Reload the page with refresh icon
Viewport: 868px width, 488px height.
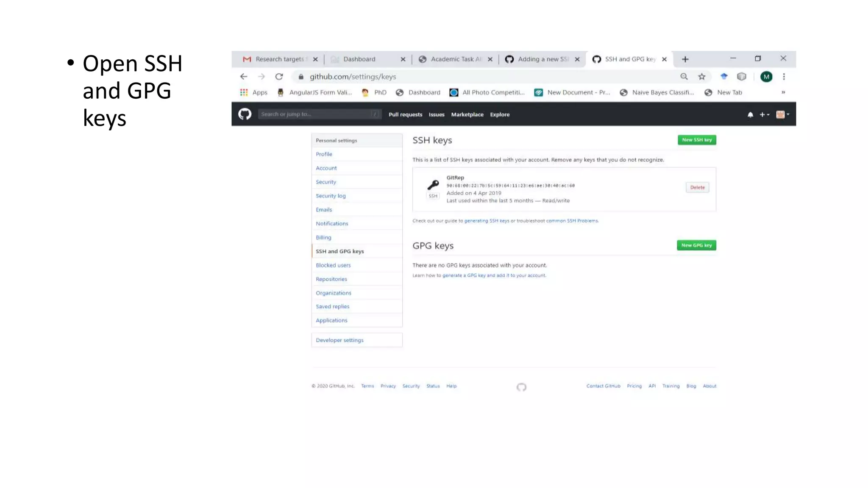tap(279, 77)
